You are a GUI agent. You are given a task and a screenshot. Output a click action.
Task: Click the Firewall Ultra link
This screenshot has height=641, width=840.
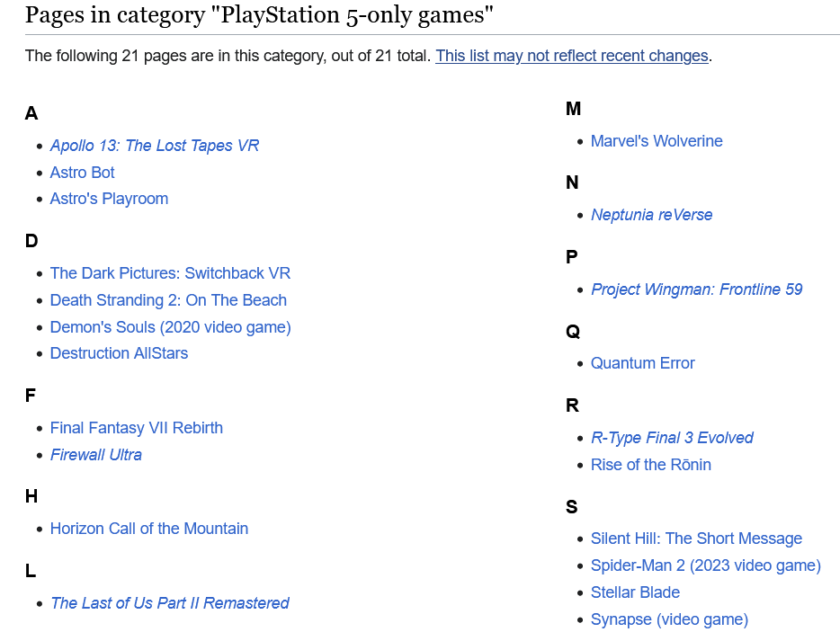[96, 455]
